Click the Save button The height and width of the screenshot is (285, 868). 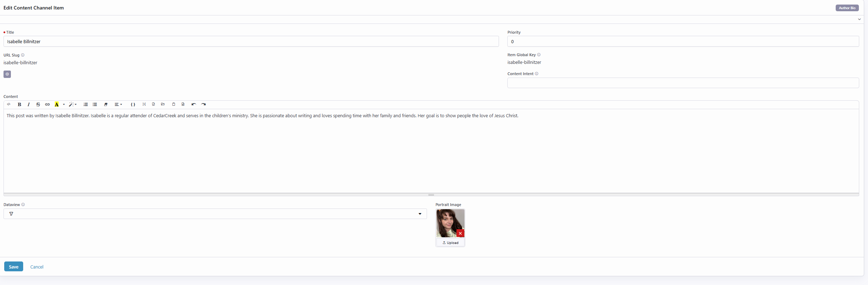point(14,267)
